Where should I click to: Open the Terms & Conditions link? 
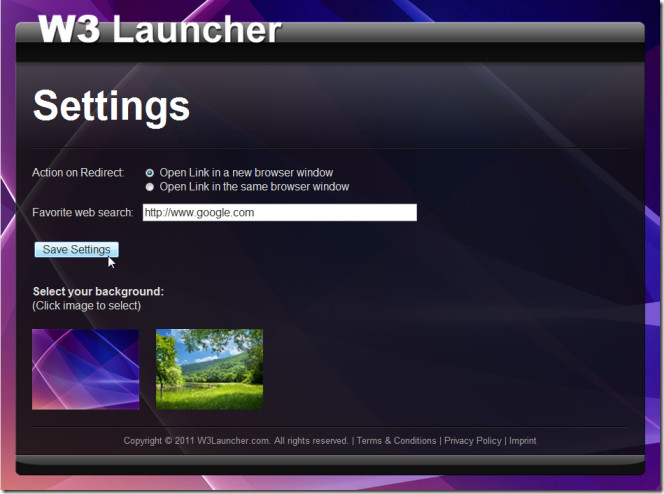(396, 441)
